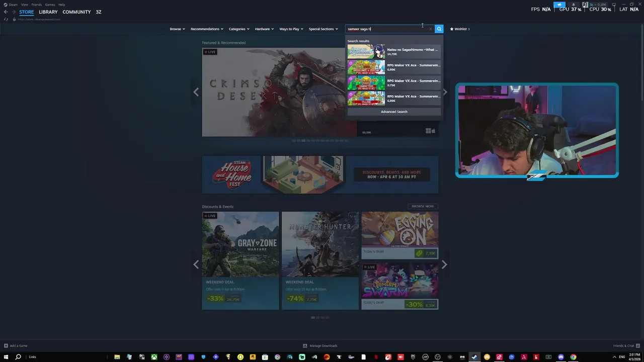Switch to the LIBRARY tab
The width and height of the screenshot is (644, 362).
[x=48, y=12]
